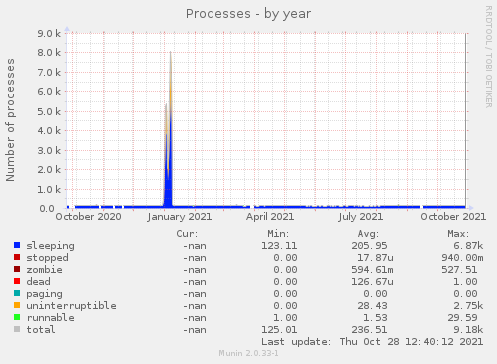
Task: Click the stopped max value 940.00m
Action: pos(462,258)
